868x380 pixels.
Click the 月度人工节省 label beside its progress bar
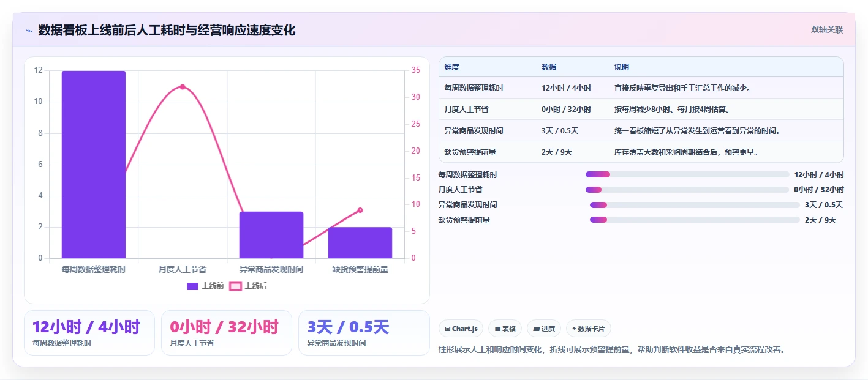pyautogui.click(x=461, y=190)
